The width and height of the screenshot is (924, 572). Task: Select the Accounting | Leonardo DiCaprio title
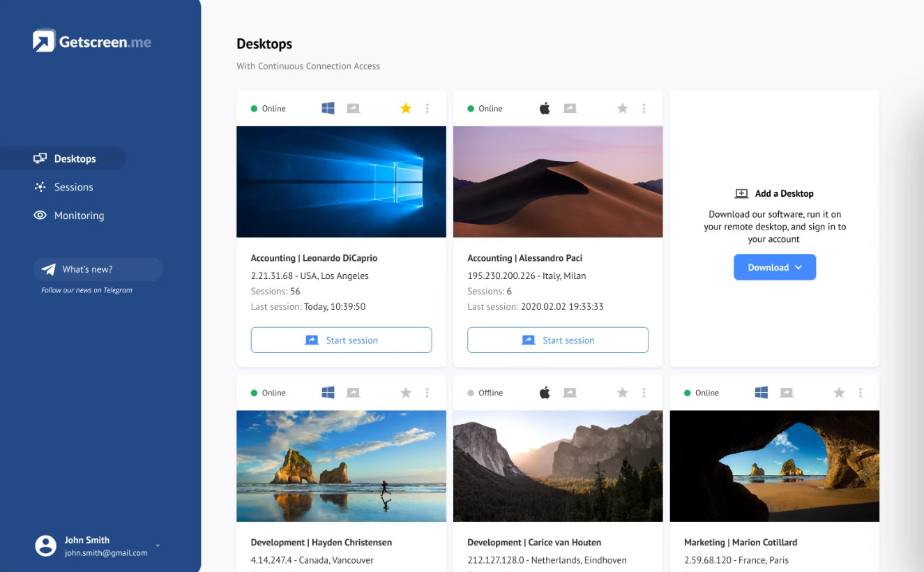point(314,258)
